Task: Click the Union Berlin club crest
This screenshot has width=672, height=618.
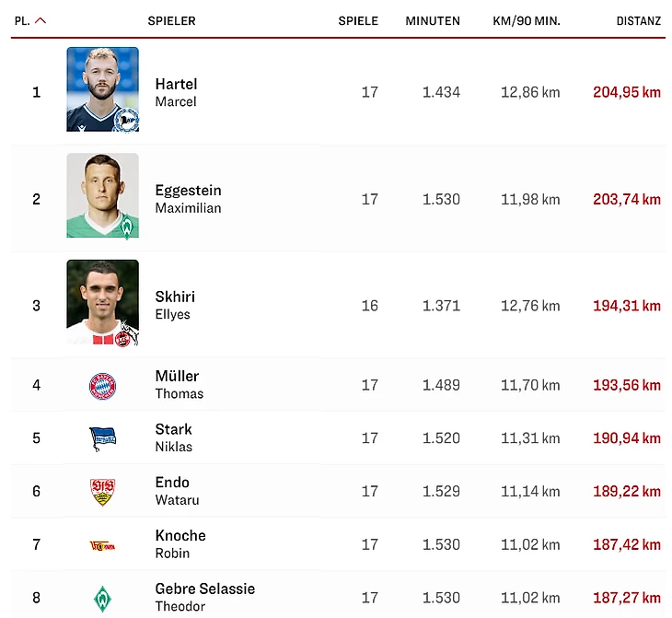Action: point(102,545)
